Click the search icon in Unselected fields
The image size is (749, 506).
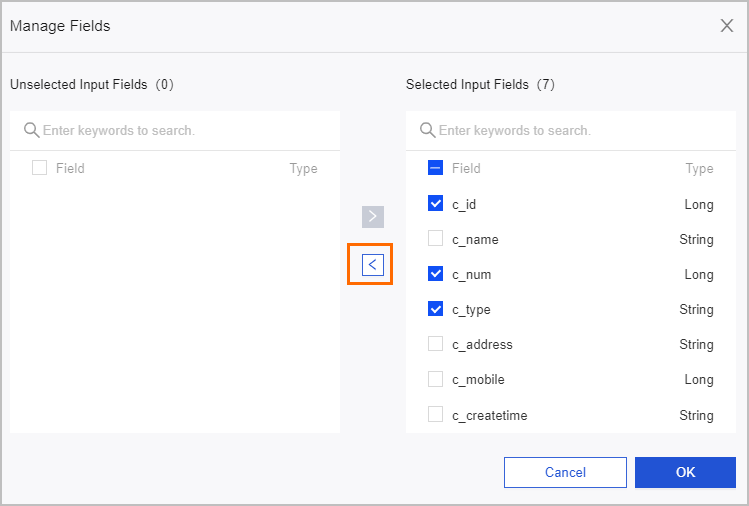[31, 130]
